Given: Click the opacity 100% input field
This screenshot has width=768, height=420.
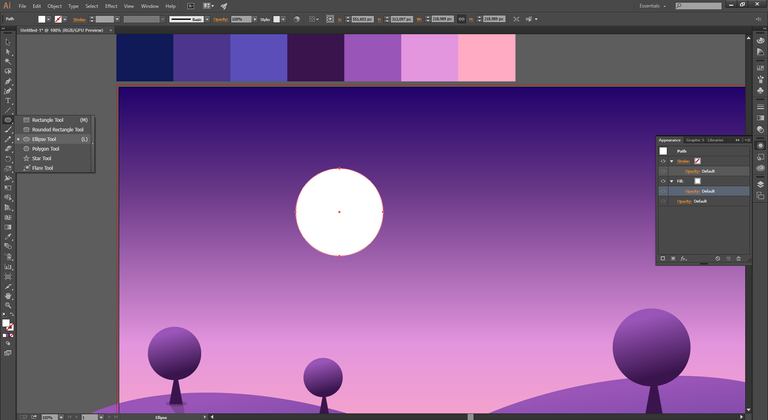Looking at the screenshot, I should click(x=241, y=19).
